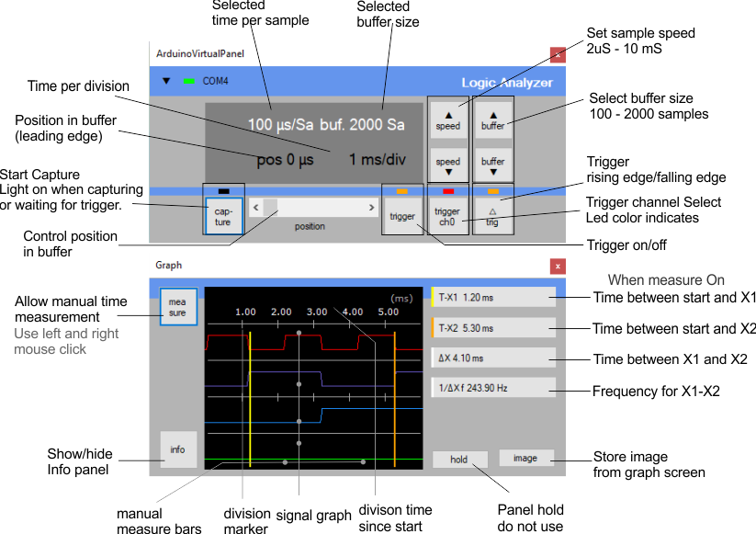Click the hold button
Viewport: 756px width, 534px height.
459,460
